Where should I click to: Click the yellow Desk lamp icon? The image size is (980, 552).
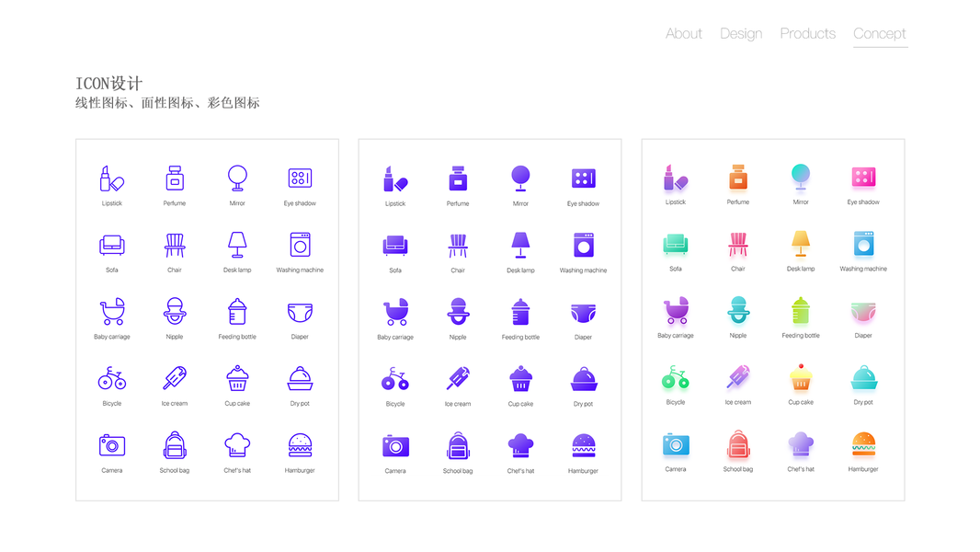pos(801,244)
